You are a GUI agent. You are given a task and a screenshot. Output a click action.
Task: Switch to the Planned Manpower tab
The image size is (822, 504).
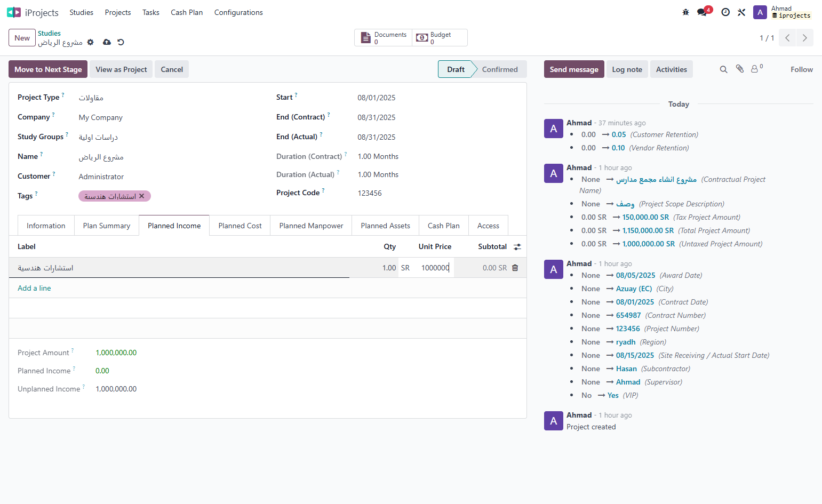311,226
